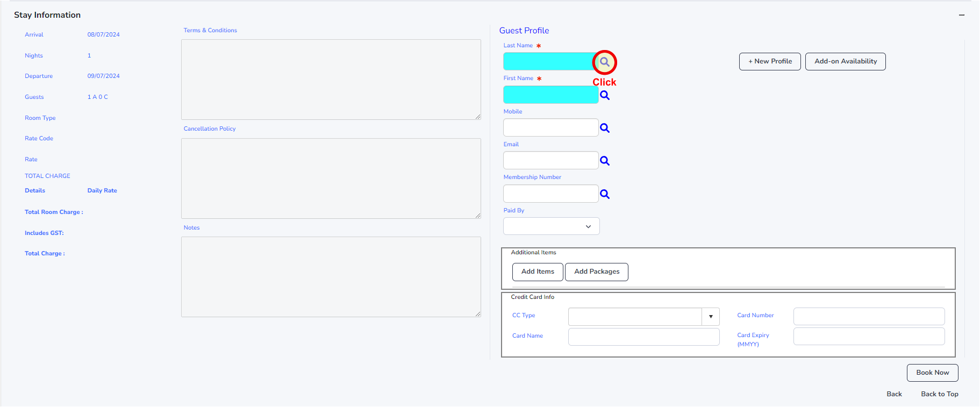Screen dimensions: 980x407
Task: Search by Mobile using its magnifier icon
Action: point(605,128)
